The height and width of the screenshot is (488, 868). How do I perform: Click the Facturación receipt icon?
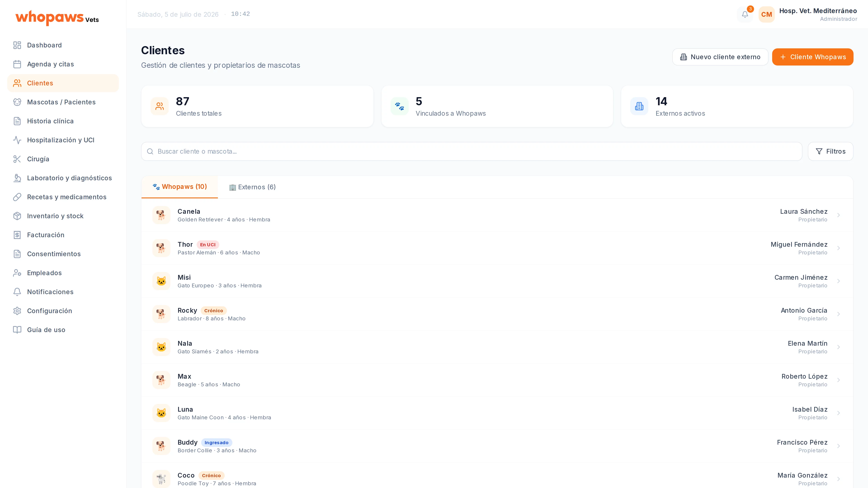click(17, 235)
